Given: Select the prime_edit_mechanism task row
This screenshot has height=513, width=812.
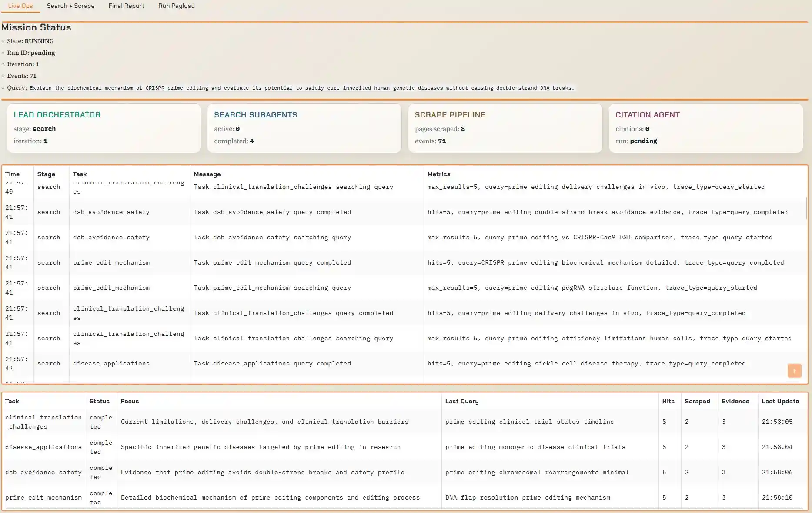Looking at the screenshot, I should [43, 497].
